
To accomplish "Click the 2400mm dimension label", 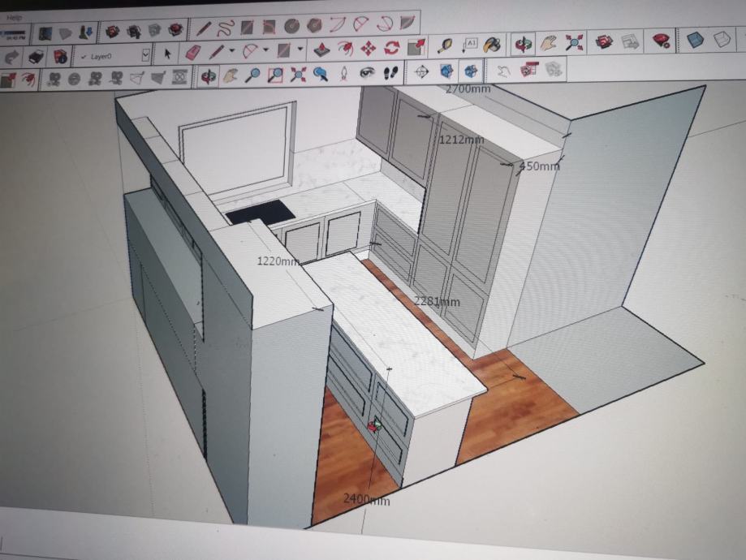I will coord(365,499).
